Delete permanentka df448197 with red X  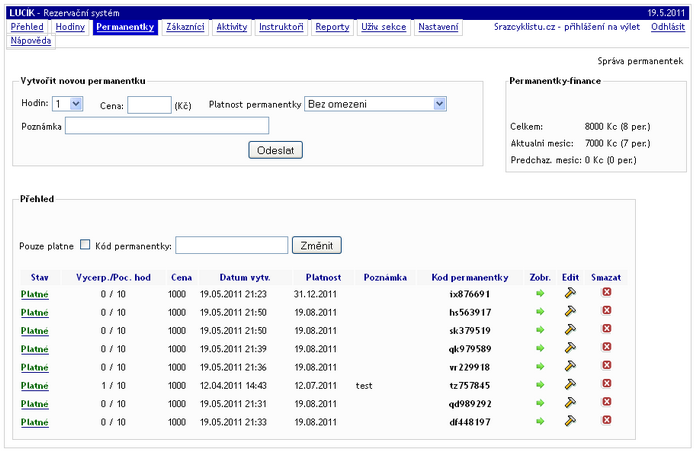point(606,420)
